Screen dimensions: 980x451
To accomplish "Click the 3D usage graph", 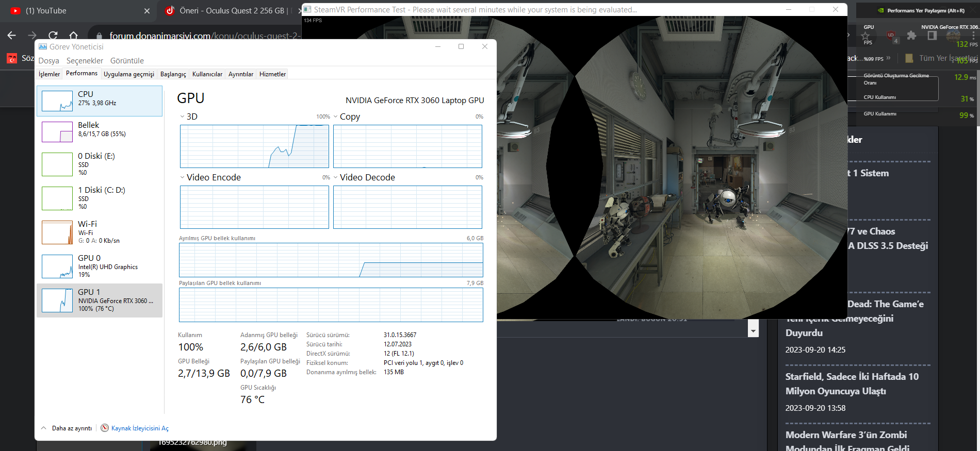I will coord(254,146).
